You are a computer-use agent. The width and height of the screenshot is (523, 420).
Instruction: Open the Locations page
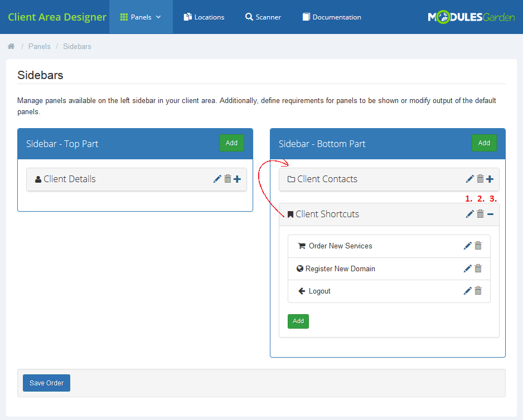tap(204, 17)
